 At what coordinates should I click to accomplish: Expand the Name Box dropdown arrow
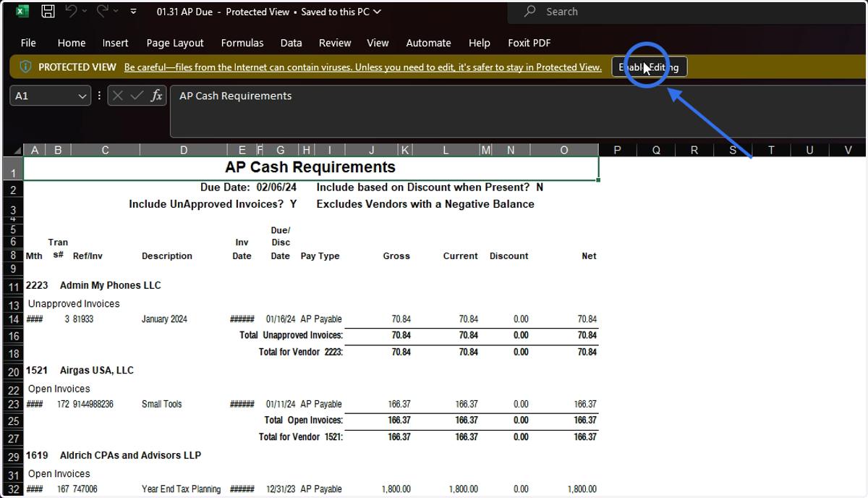coord(82,96)
